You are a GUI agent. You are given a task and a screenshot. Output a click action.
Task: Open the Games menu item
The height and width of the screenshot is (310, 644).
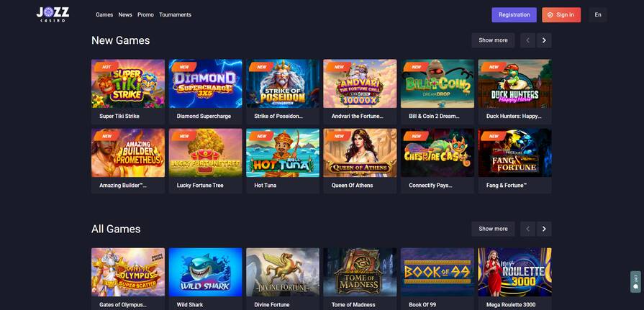(104, 15)
